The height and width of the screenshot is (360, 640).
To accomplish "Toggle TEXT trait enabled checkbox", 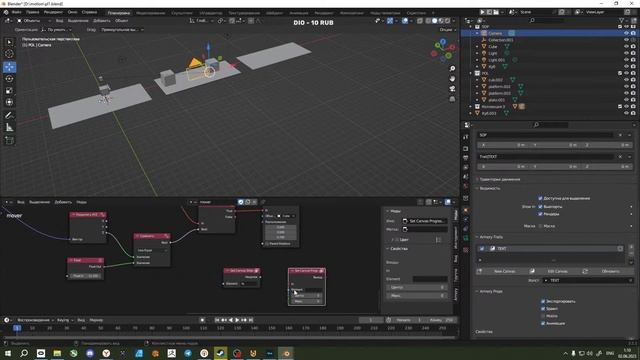I will coord(482,248).
